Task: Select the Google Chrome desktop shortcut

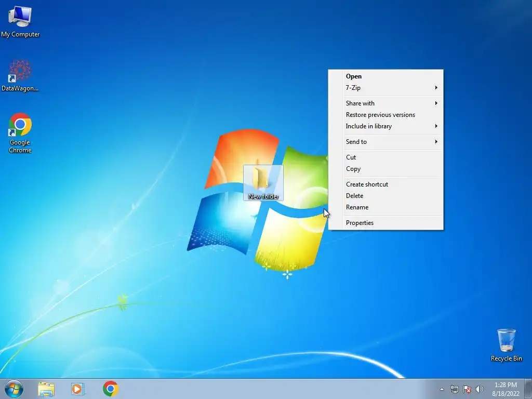Action: click(20, 132)
